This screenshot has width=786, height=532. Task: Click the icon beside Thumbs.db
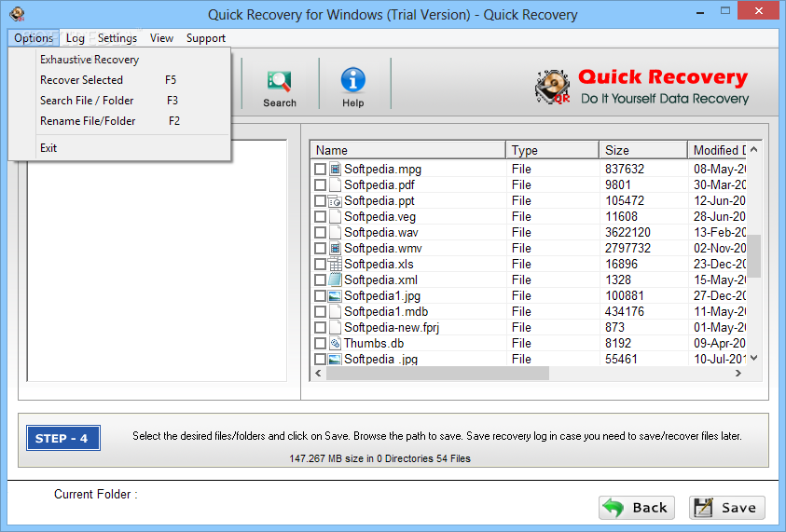[x=336, y=343]
